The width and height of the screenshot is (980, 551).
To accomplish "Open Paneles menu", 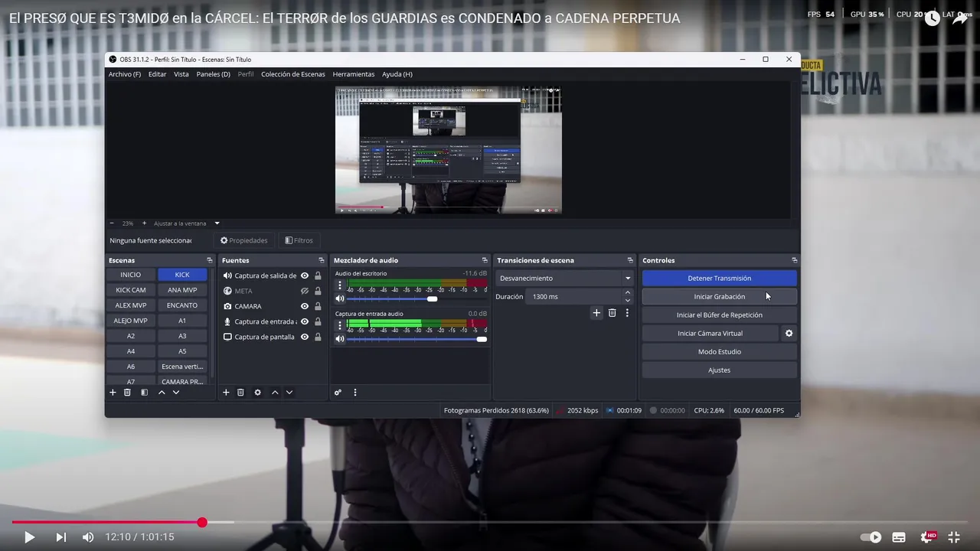I will pyautogui.click(x=213, y=74).
